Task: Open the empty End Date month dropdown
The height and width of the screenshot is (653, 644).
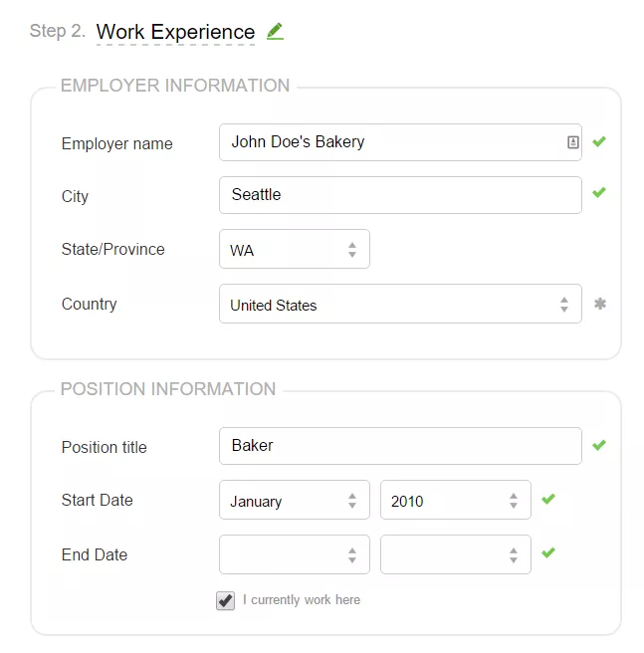Action: (x=295, y=554)
